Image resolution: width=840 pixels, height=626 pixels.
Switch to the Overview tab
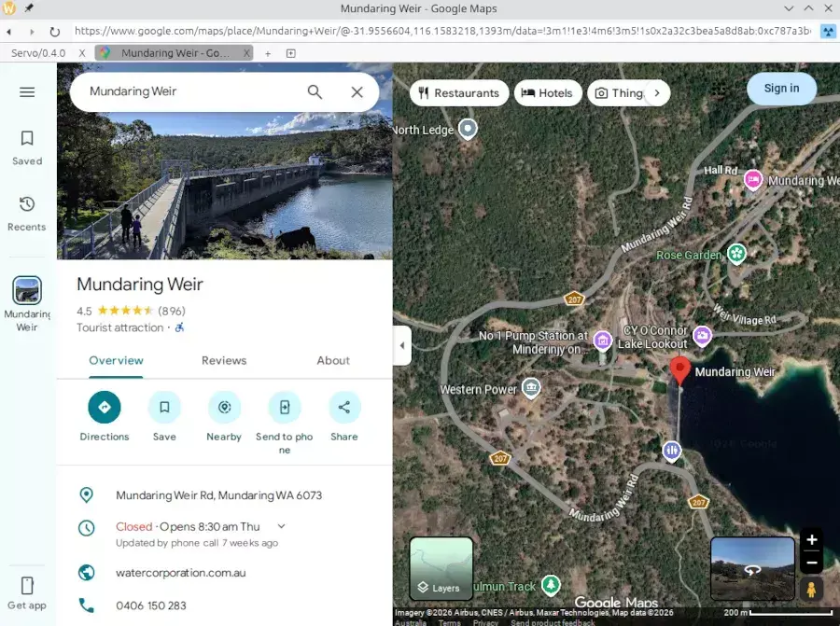116,361
